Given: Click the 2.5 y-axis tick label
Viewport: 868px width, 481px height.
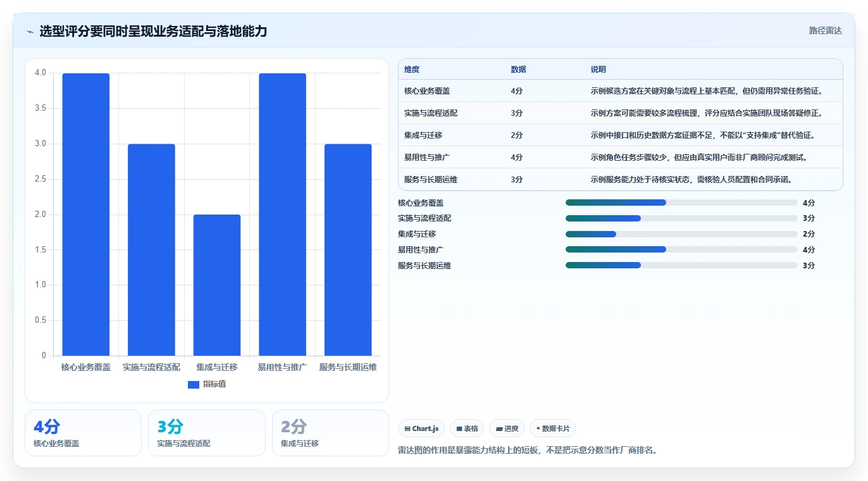Looking at the screenshot, I should [40, 179].
